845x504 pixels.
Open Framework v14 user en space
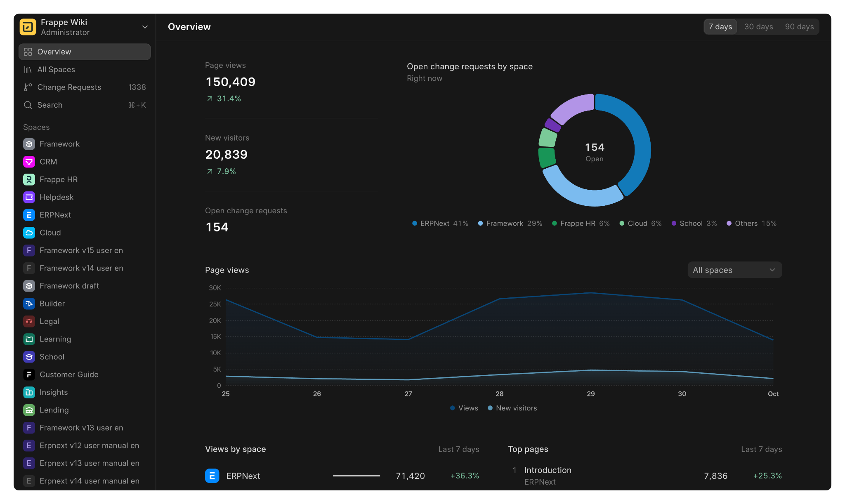click(x=85, y=268)
